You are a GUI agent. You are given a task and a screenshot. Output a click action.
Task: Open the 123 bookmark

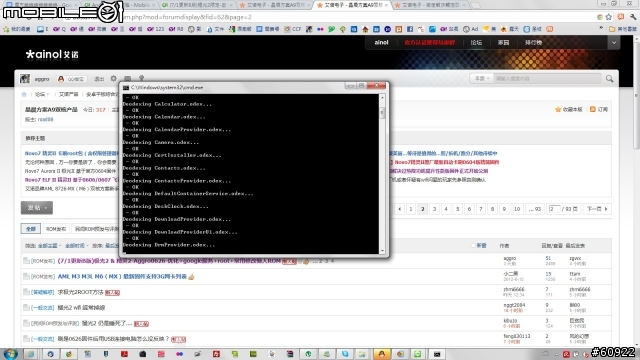point(156,29)
